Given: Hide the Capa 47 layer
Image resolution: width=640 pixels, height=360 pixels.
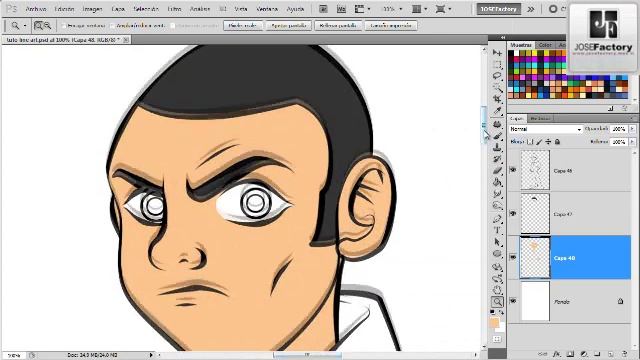Looking at the screenshot, I should (x=513, y=213).
